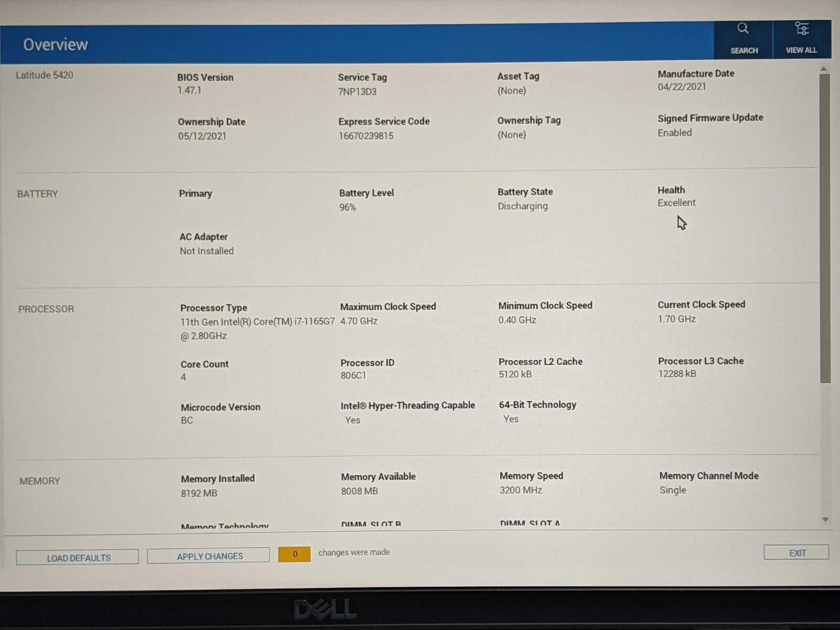Screen dimensions: 840x630
Task: Click the Battery Level 96% value
Action: [x=348, y=207]
